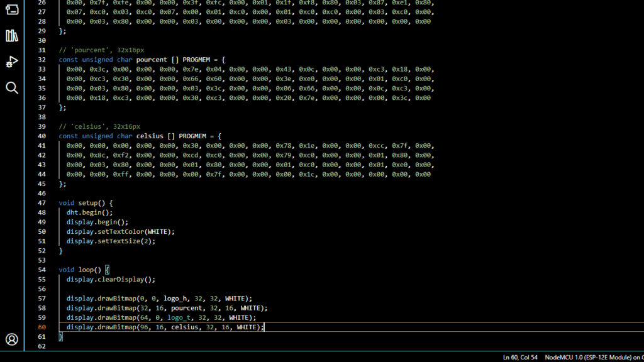
Task: Click the pourcent array declaration name
Action: 152,60
